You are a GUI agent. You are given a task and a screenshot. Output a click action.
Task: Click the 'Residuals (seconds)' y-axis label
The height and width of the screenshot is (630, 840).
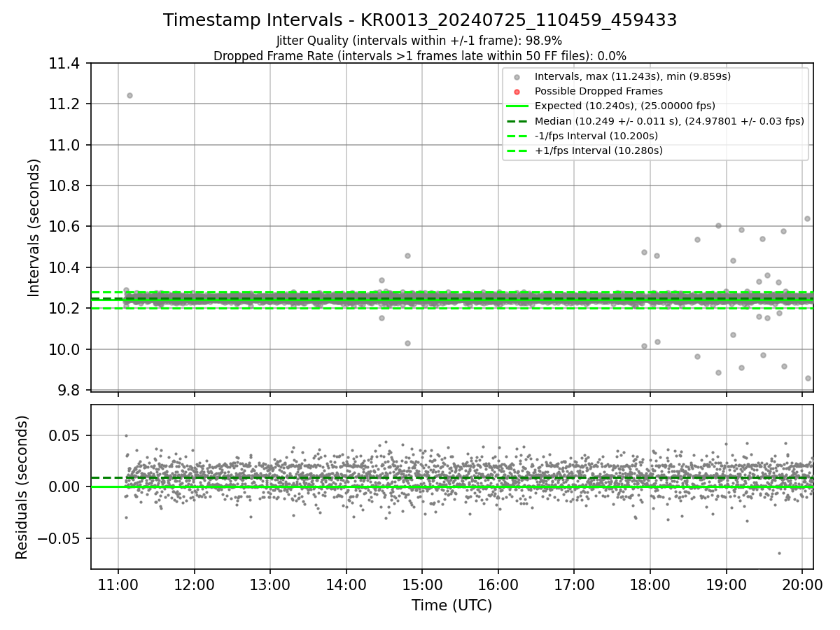point(22,486)
